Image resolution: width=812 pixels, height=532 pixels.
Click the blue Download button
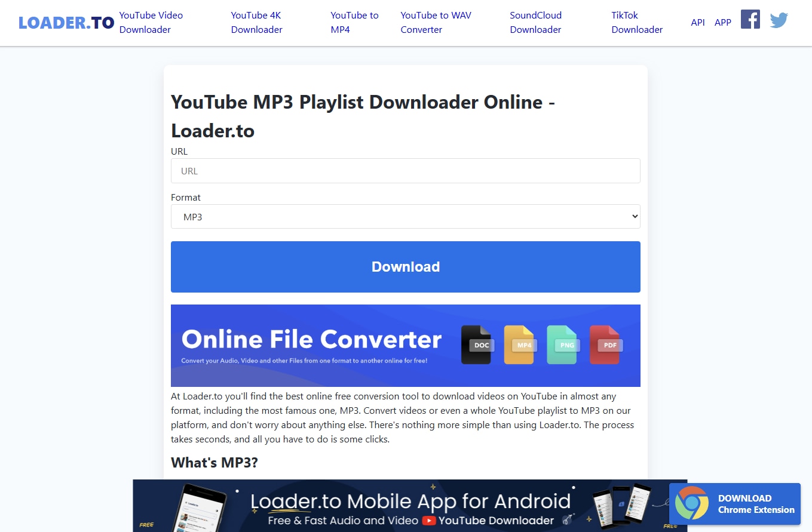click(x=405, y=267)
